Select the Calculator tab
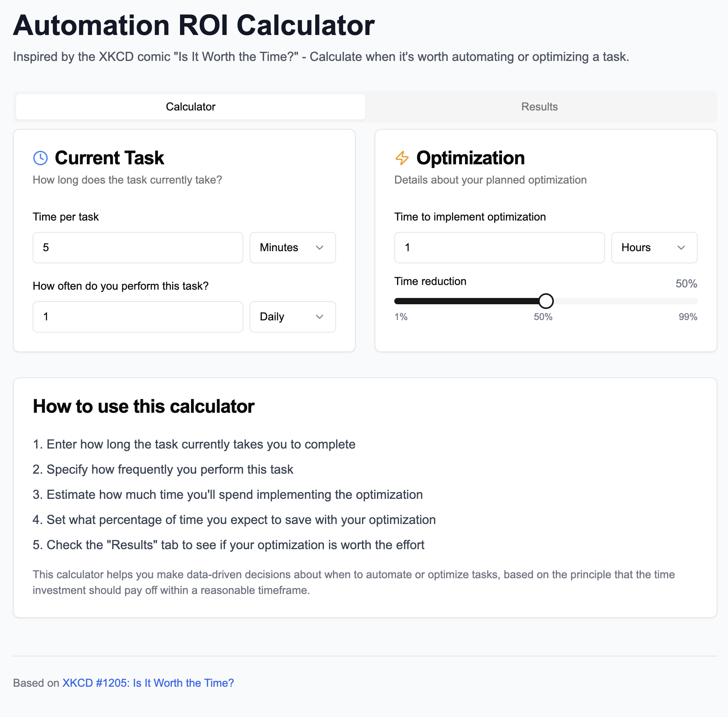 191,107
